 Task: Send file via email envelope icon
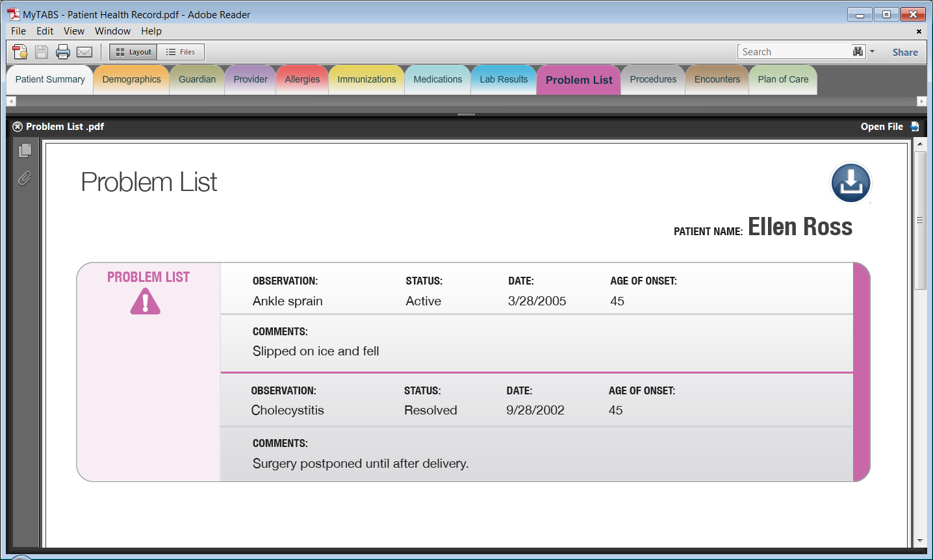pos(84,52)
